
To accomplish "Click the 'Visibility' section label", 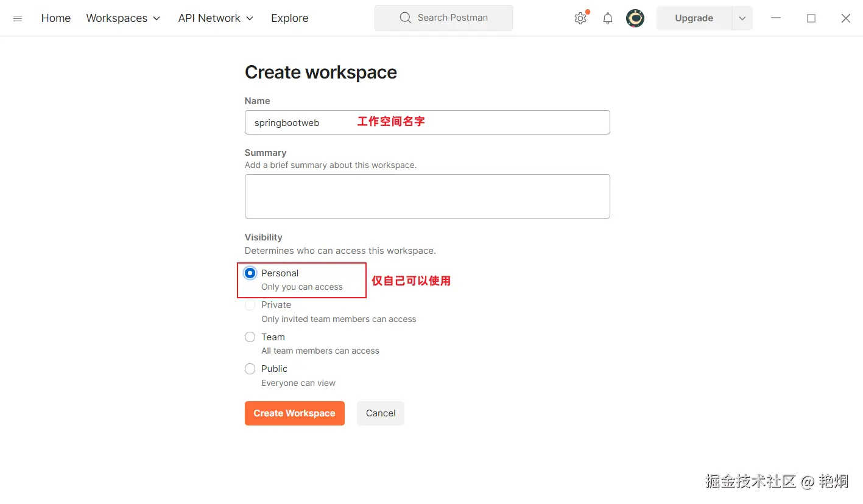I will click(x=264, y=237).
